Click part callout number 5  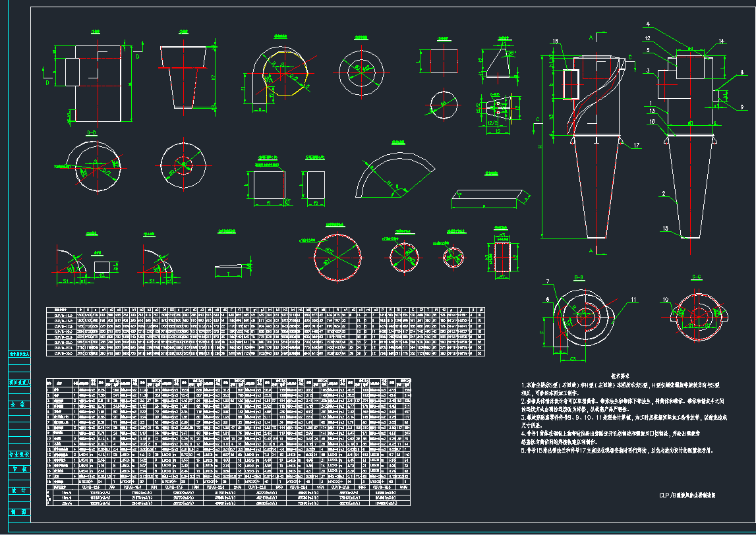(x=648, y=49)
